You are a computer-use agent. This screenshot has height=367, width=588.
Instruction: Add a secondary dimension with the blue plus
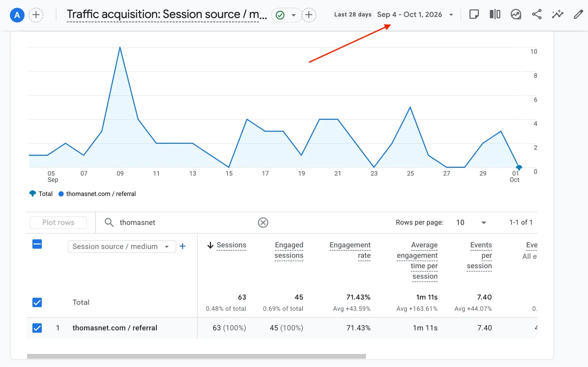point(182,246)
